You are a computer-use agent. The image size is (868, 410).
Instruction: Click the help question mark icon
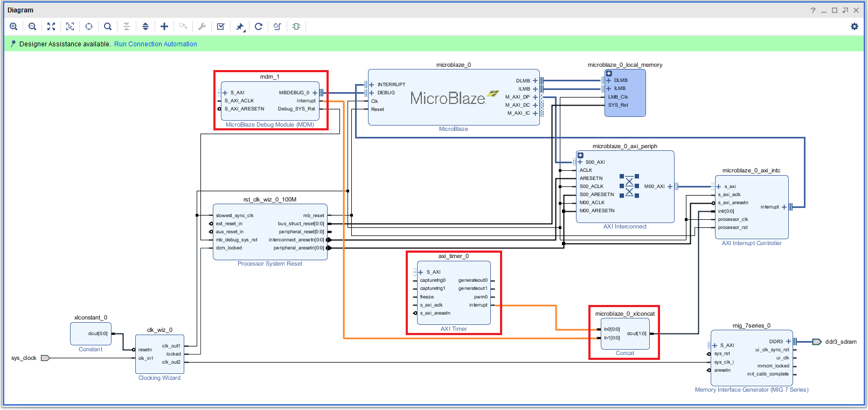point(813,10)
